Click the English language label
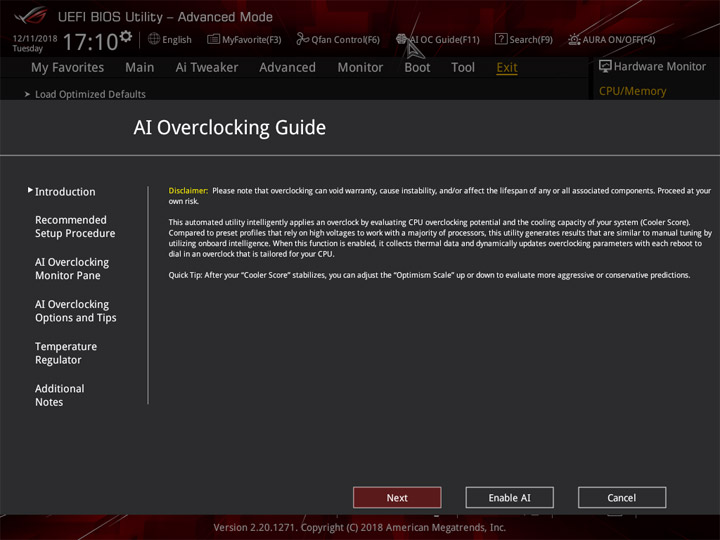The width and height of the screenshot is (720, 540). [x=177, y=39]
